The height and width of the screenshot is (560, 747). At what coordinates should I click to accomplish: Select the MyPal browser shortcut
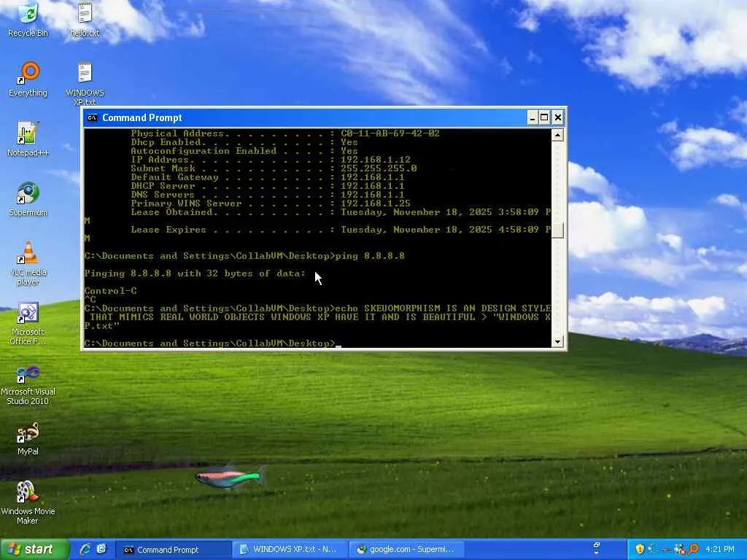pyautogui.click(x=28, y=438)
